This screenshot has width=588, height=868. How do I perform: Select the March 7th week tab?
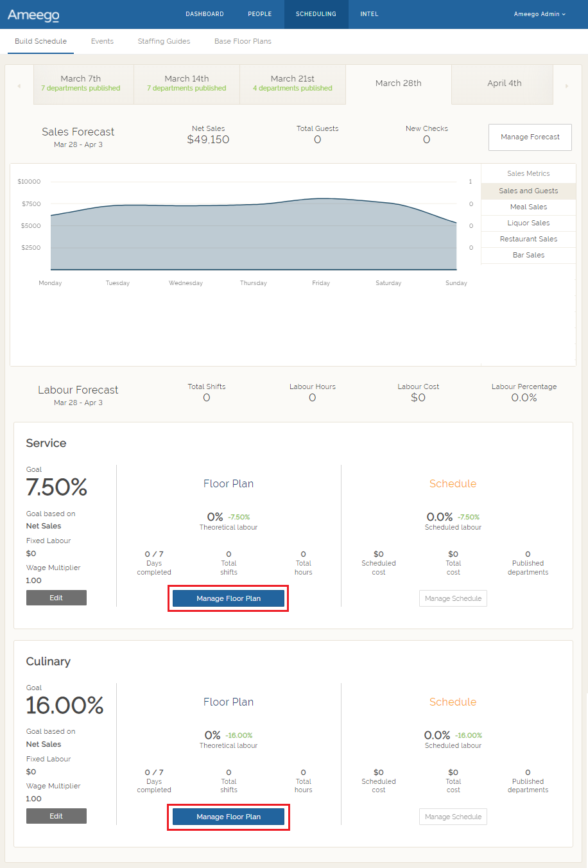click(81, 83)
